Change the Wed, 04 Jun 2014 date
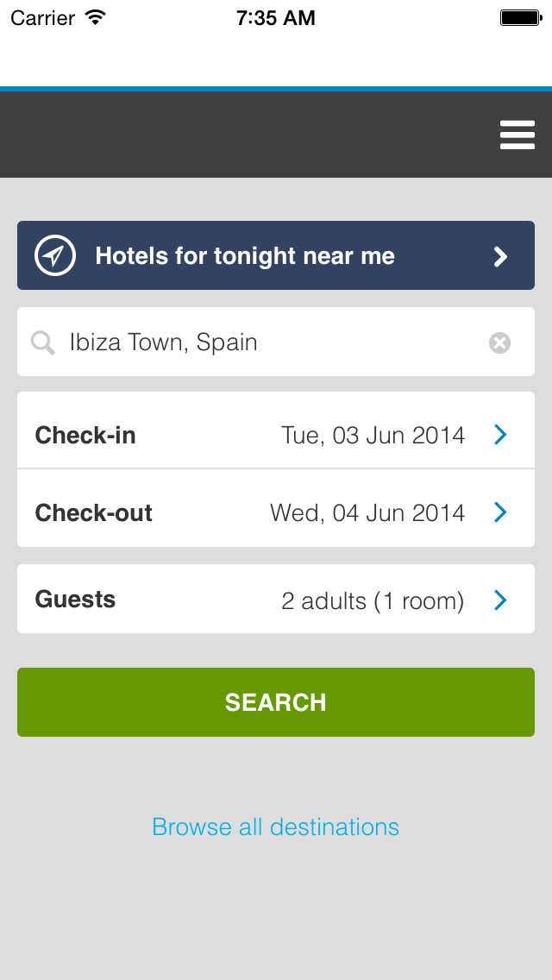552x980 pixels. 367,512
